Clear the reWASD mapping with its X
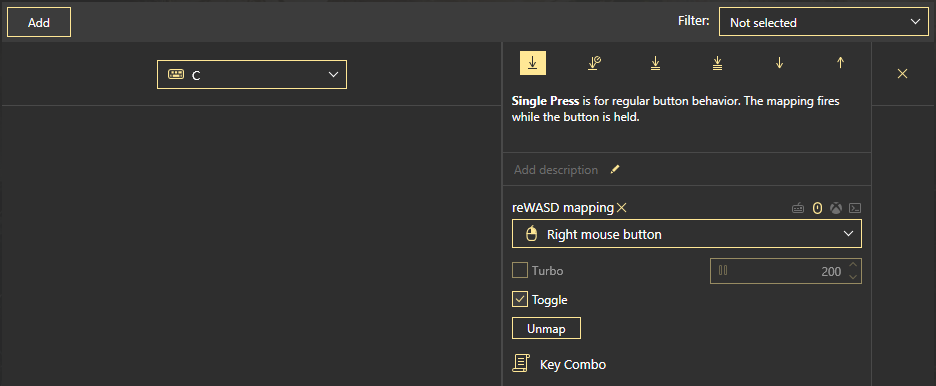 click(x=622, y=208)
